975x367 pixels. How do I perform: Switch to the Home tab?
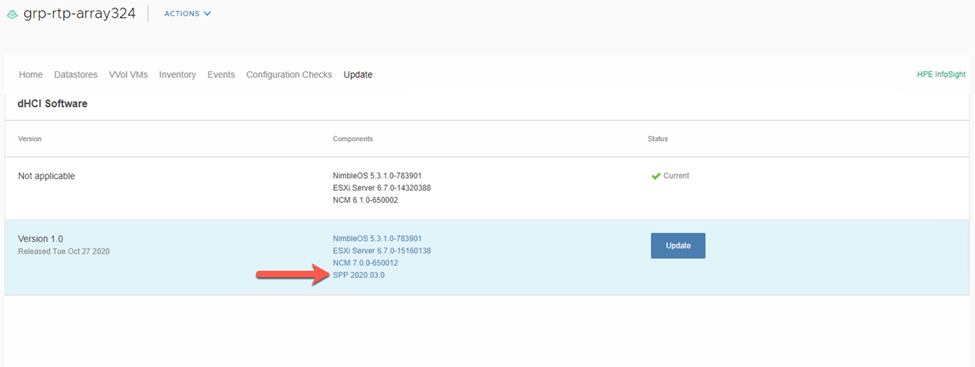(x=30, y=75)
